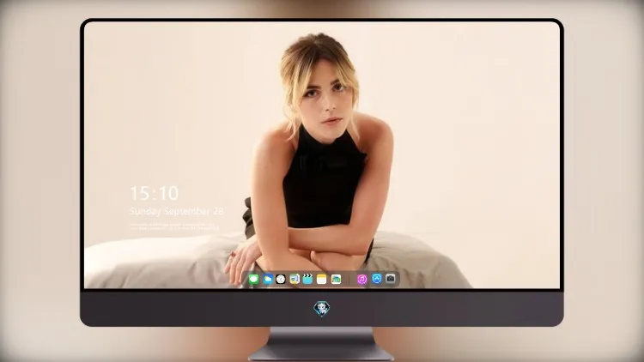Open the Finder-style icon in the dock
Viewport: 644px width, 362px height.
click(x=294, y=279)
